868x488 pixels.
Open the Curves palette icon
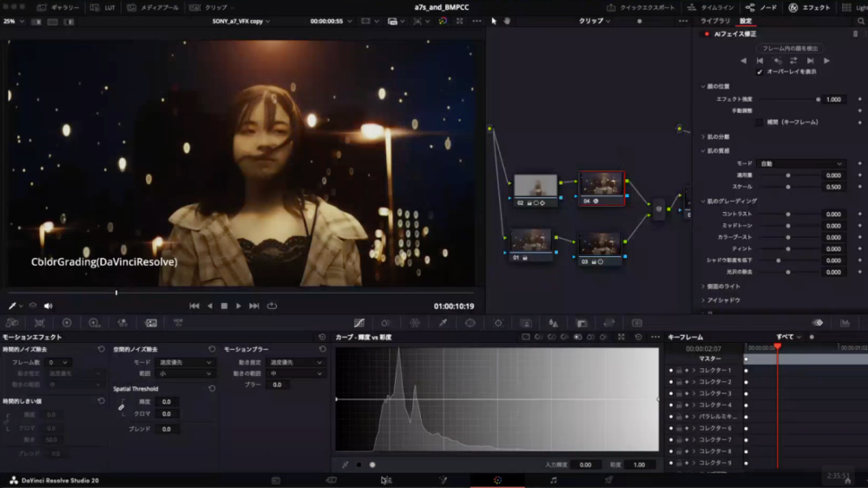coord(359,322)
